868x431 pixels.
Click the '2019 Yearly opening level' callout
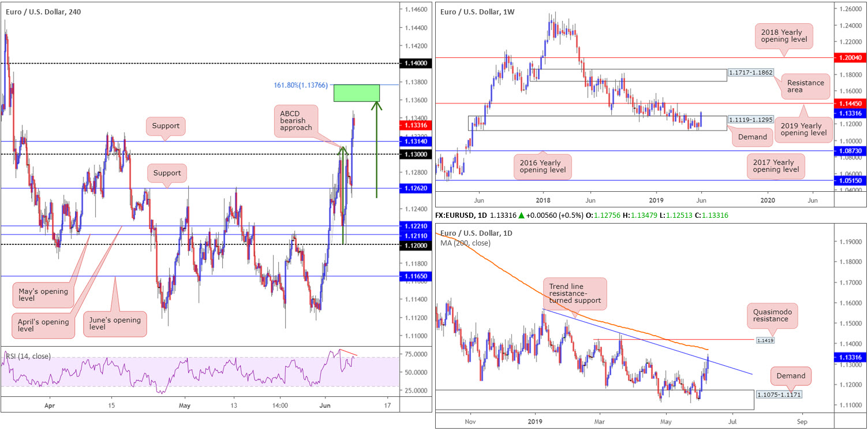pos(803,129)
